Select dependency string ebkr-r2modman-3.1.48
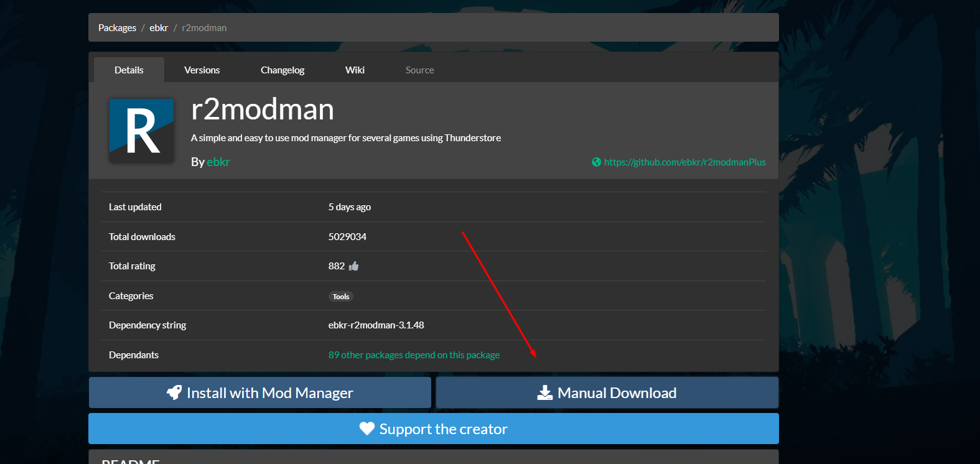 coord(376,325)
